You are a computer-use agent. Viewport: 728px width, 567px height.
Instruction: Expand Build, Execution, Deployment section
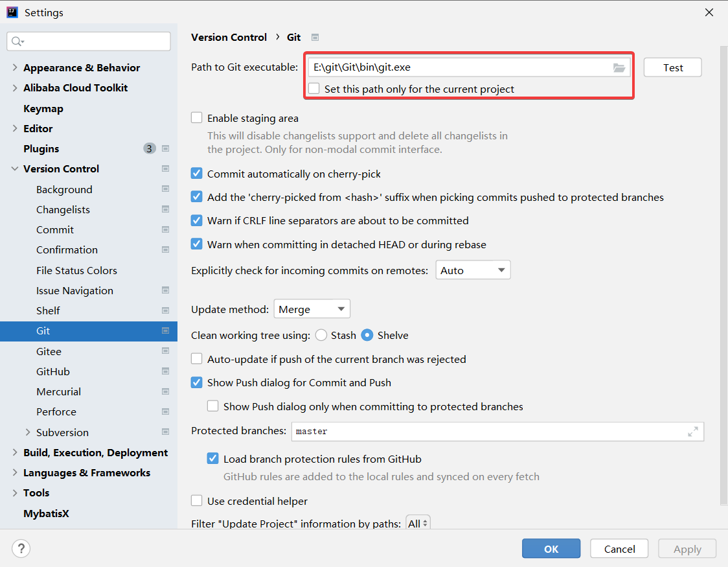15,452
